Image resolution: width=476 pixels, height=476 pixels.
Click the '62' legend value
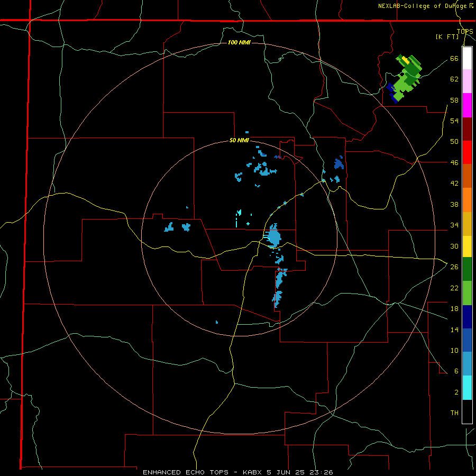click(x=454, y=79)
